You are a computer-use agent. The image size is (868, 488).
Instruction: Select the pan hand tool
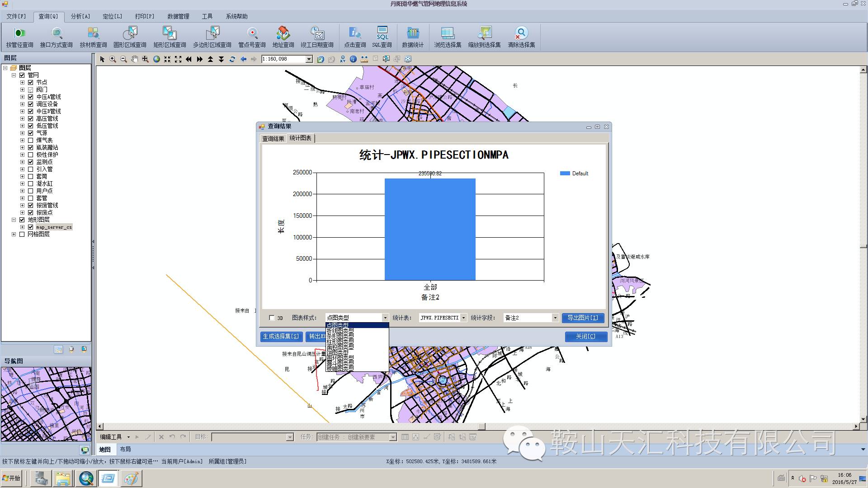[135, 59]
